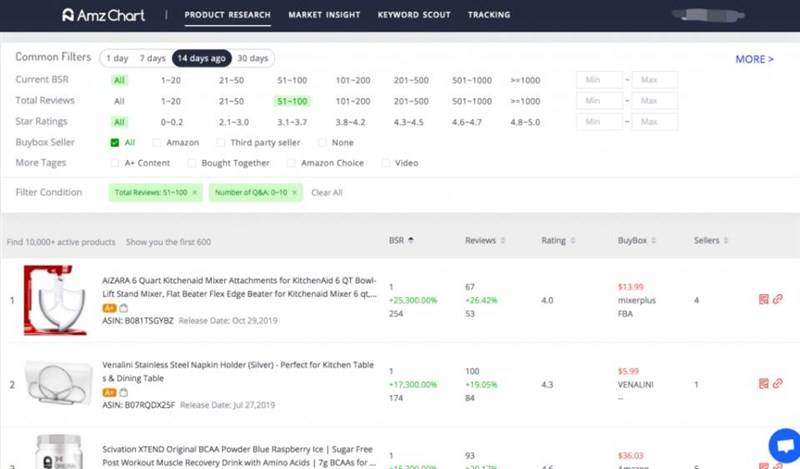This screenshot has height=469, width=800.
Task: Switch to Market Insight tab
Action: tap(323, 15)
